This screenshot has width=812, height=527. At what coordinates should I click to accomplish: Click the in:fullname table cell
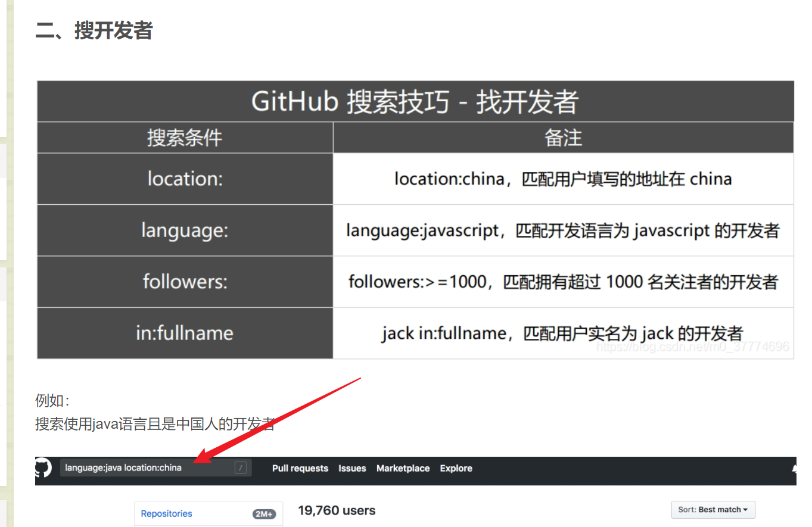pyautogui.click(x=185, y=333)
